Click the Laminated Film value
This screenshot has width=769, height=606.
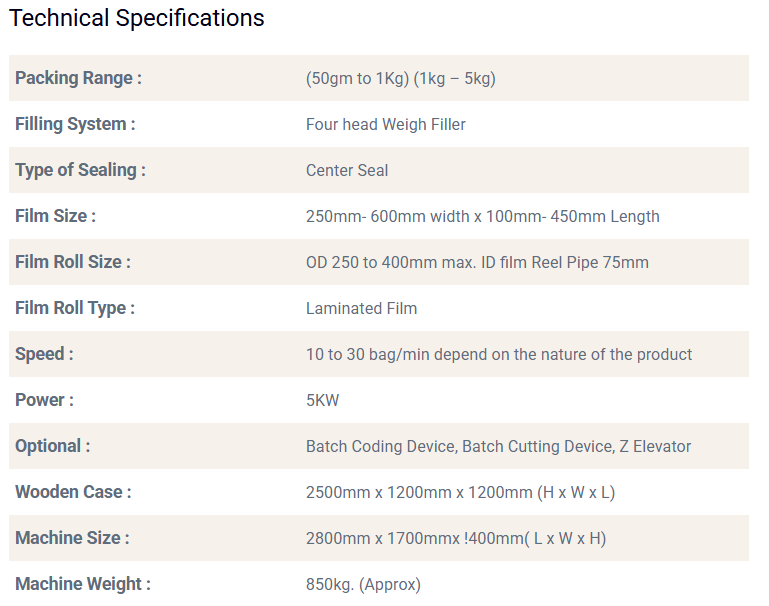tap(361, 308)
